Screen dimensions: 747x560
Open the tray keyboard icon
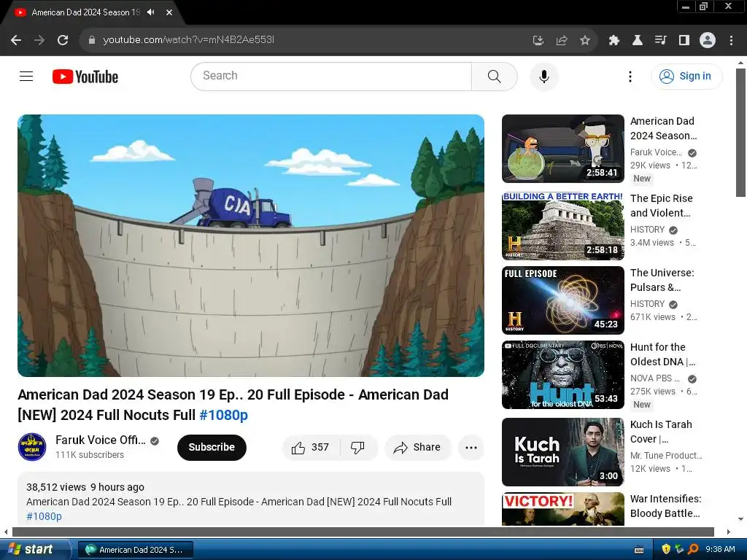coord(639,550)
